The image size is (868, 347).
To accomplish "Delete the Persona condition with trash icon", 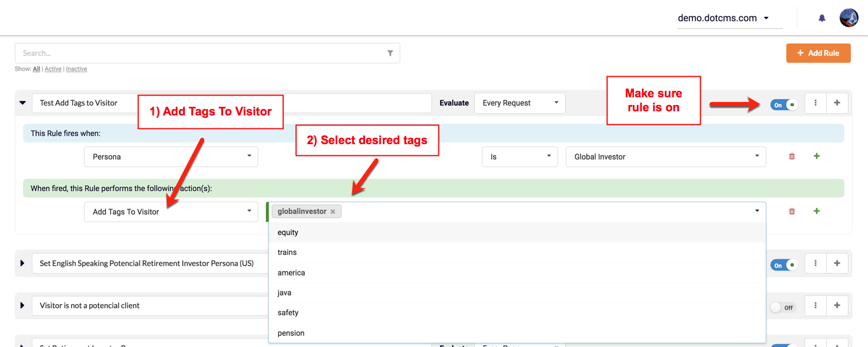I will [x=792, y=157].
